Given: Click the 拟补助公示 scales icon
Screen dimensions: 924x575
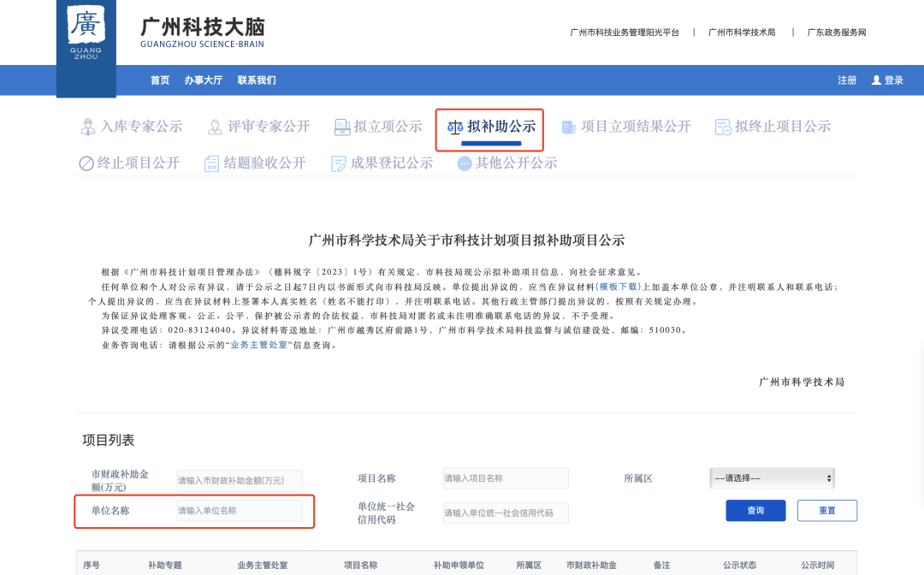Looking at the screenshot, I should [455, 127].
